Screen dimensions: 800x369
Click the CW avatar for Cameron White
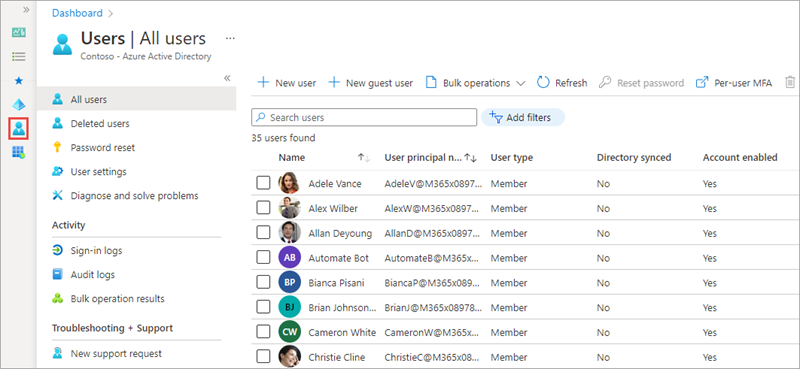pos(289,332)
